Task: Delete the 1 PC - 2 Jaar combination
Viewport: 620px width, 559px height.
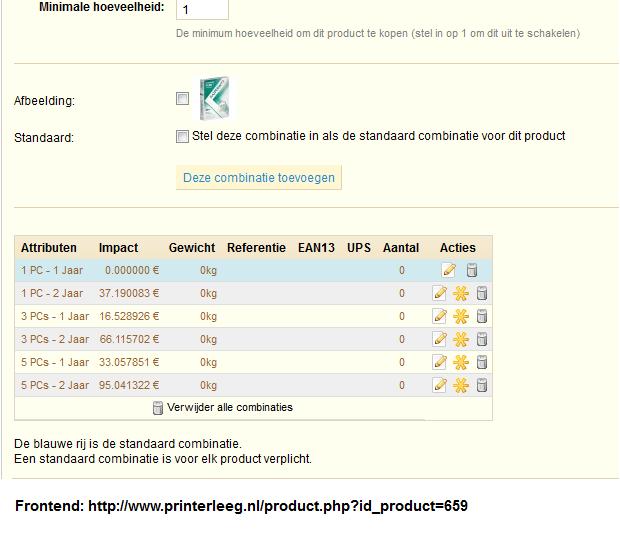Action: [x=482, y=293]
